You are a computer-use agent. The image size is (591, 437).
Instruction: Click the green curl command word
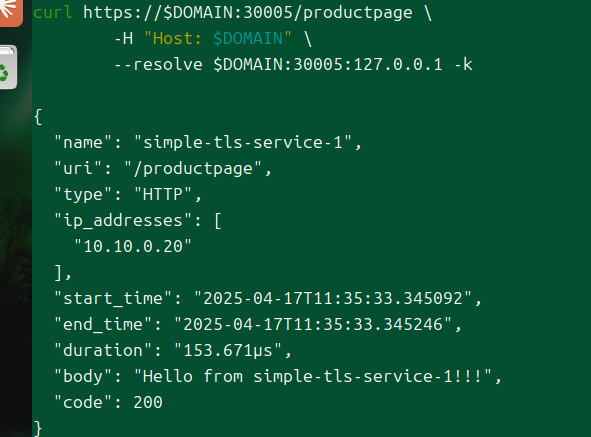(53, 12)
